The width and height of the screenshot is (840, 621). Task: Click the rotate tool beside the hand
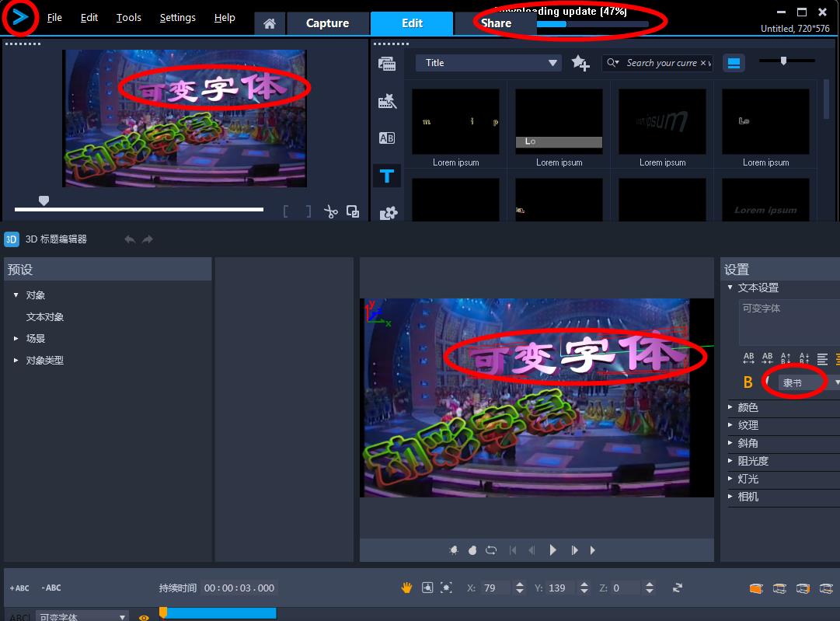[x=427, y=588]
